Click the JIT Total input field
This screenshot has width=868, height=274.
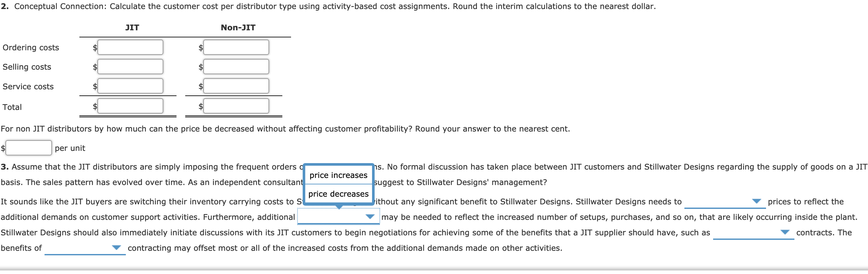click(x=130, y=106)
